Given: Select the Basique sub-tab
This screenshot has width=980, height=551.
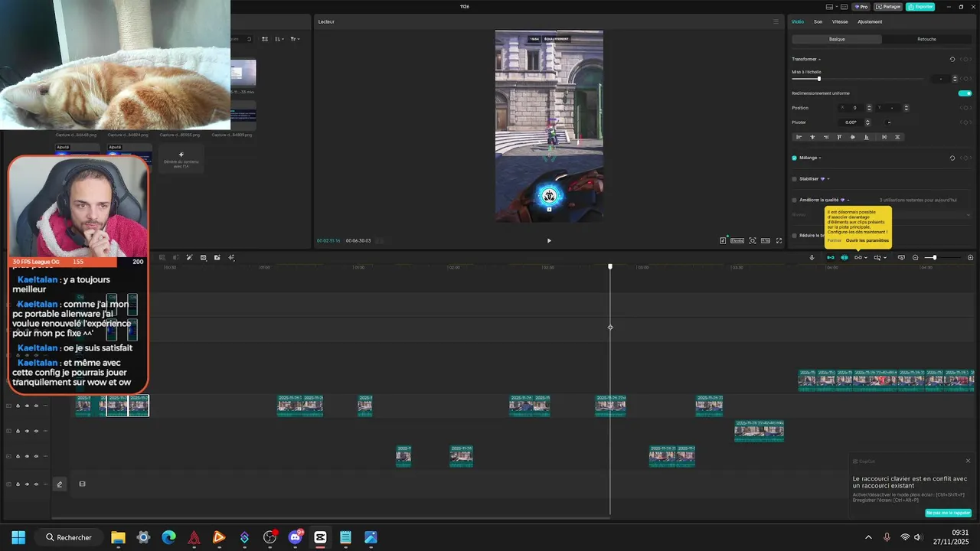Looking at the screenshot, I should pos(837,39).
